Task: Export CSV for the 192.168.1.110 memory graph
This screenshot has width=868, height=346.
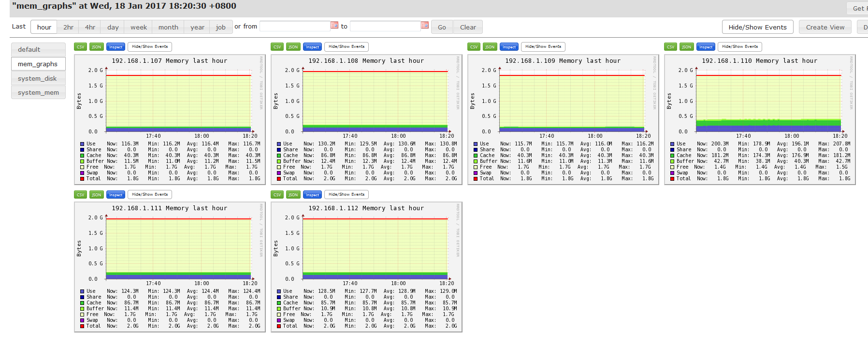Action: (670, 47)
